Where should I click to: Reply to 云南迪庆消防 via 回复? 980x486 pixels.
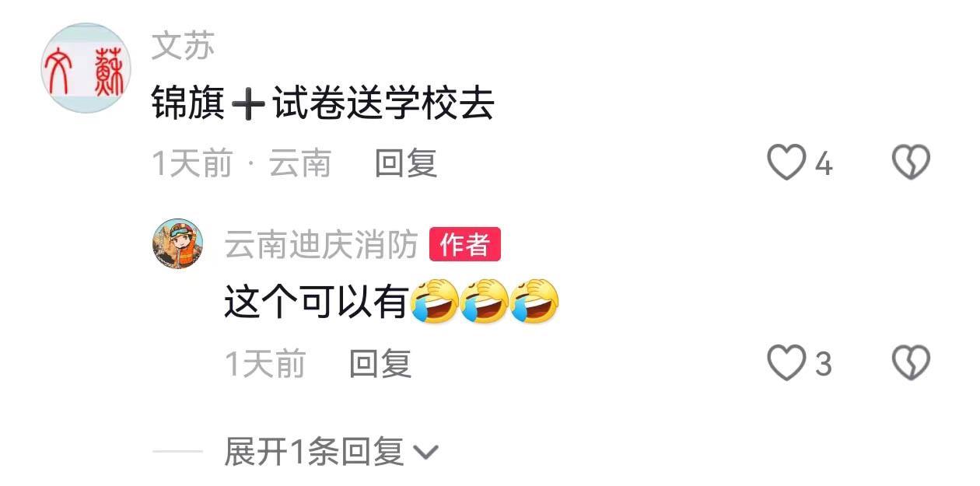[380, 363]
